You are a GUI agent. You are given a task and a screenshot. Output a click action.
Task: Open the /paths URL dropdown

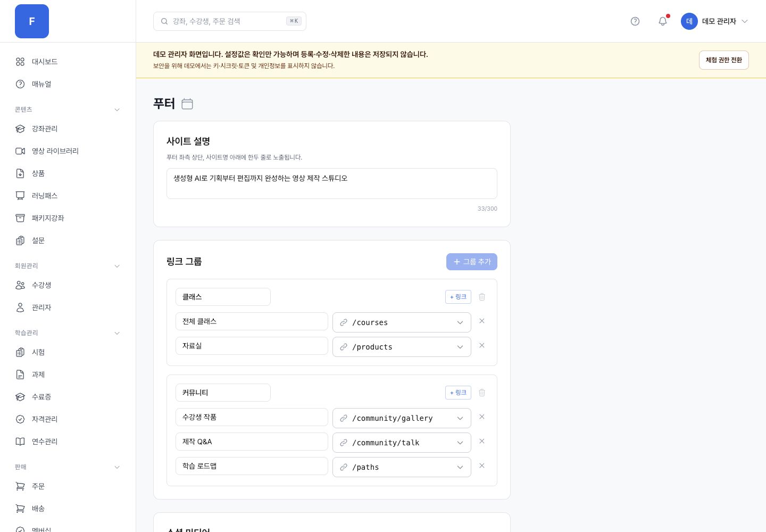click(402, 467)
